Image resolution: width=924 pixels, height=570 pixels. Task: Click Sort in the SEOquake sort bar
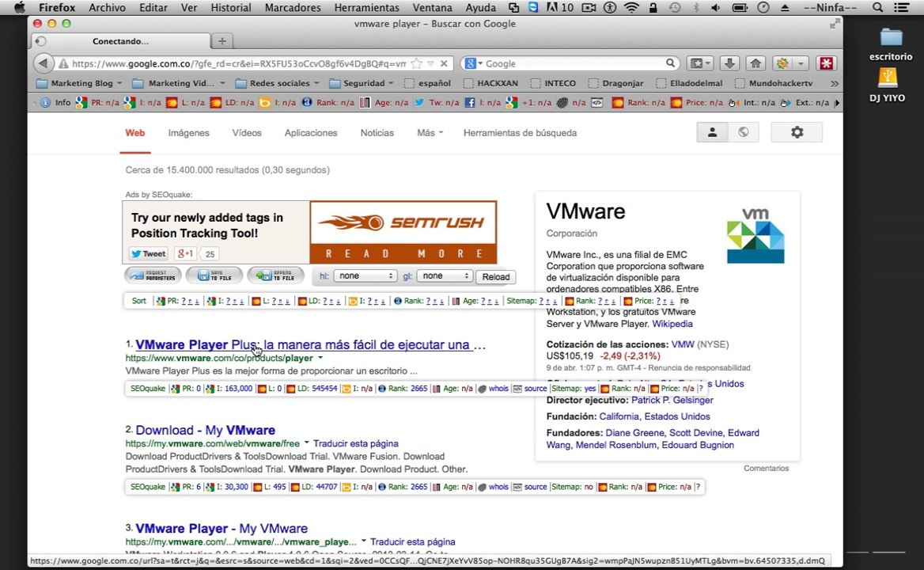pos(138,301)
